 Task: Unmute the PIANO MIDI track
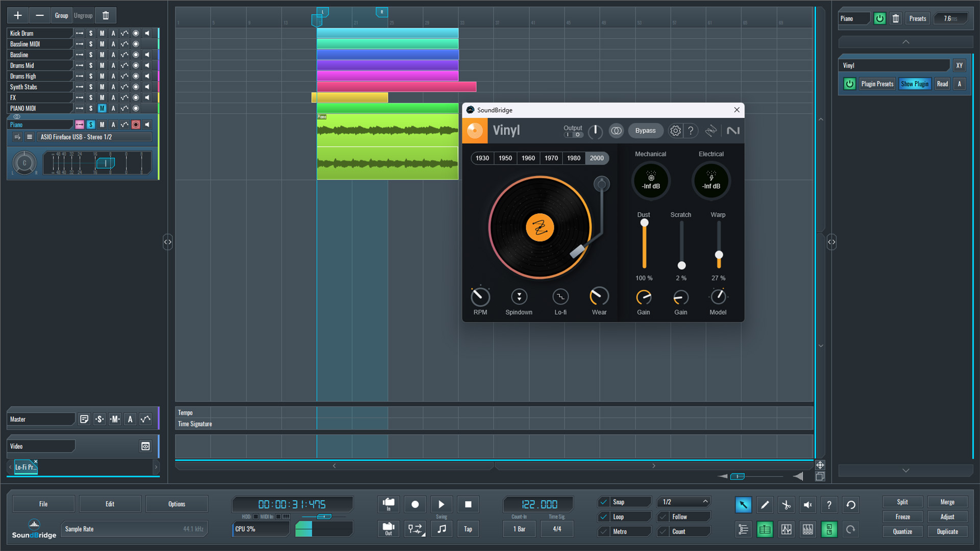(102, 108)
